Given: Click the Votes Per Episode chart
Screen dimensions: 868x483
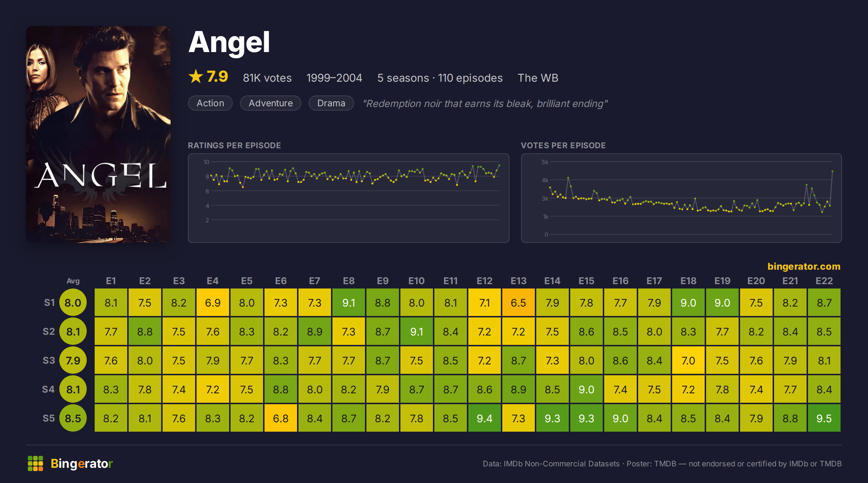Looking at the screenshot, I should coord(682,198).
